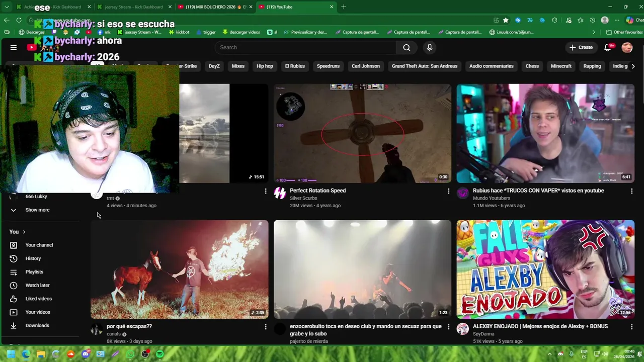The width and height of the screenshot is (644, 362).
Task: Click 'por qué escapas??' video title
Action: pos(129,326)
